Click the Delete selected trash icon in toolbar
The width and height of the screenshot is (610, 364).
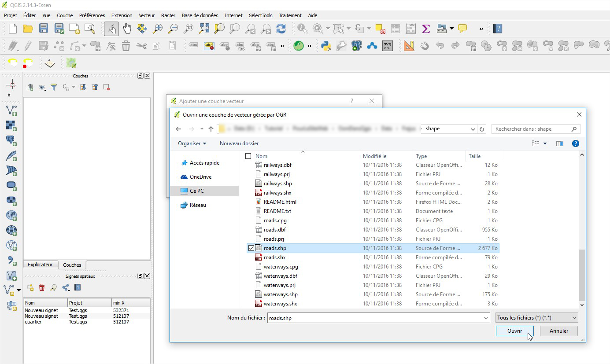126,45
